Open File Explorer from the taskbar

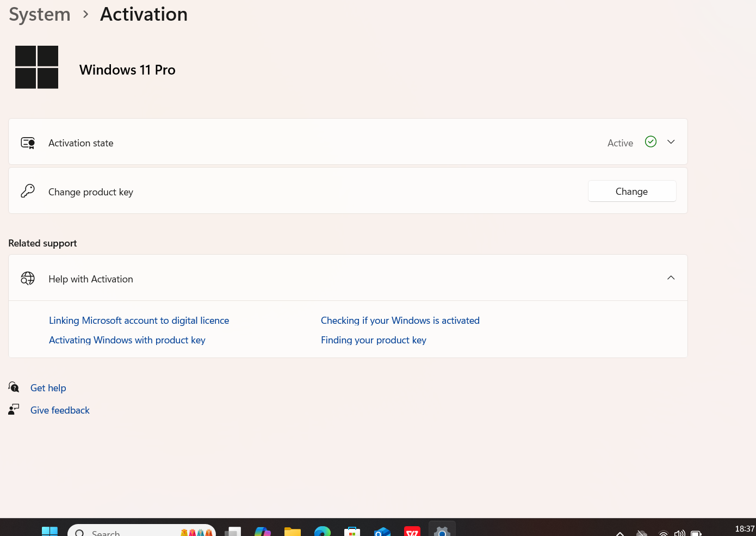(x=293, y=532)
